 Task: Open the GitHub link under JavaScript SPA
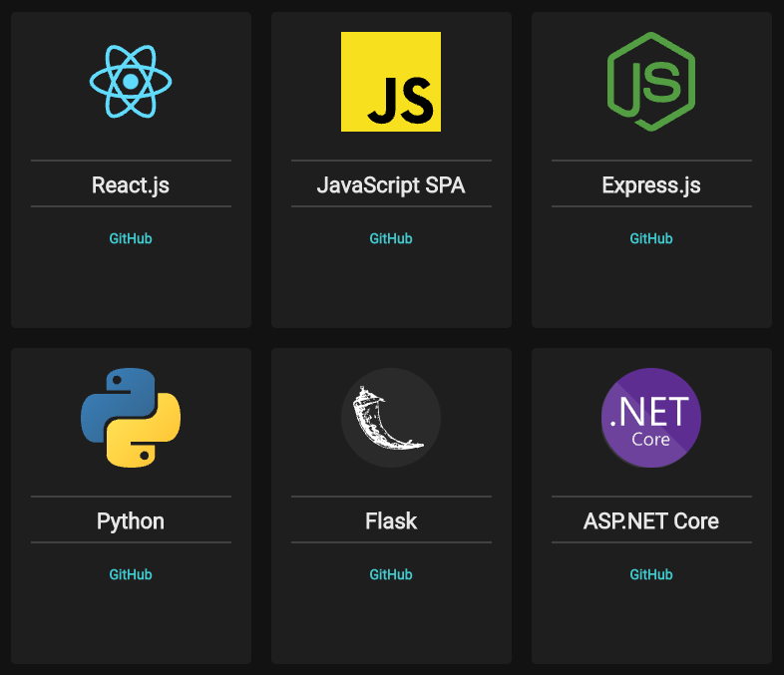(391, 238)
